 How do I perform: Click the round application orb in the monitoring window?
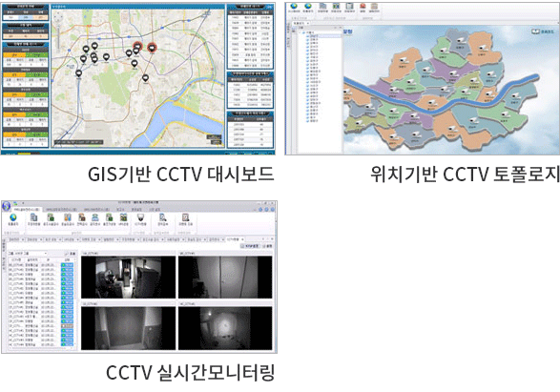pos(6,206)
